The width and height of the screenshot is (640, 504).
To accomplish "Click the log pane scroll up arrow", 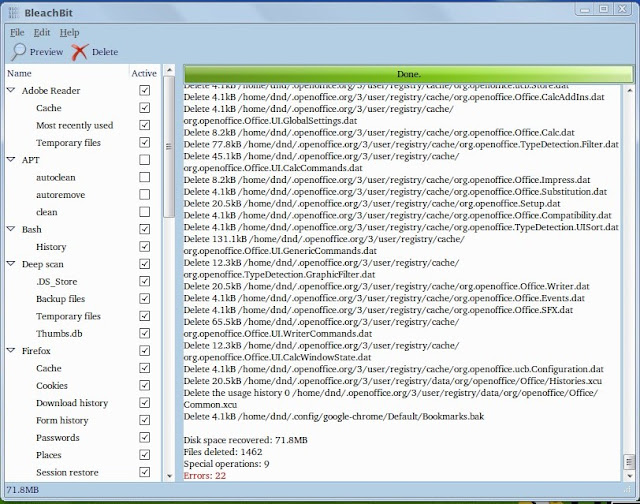I will (x=629, y=90).
